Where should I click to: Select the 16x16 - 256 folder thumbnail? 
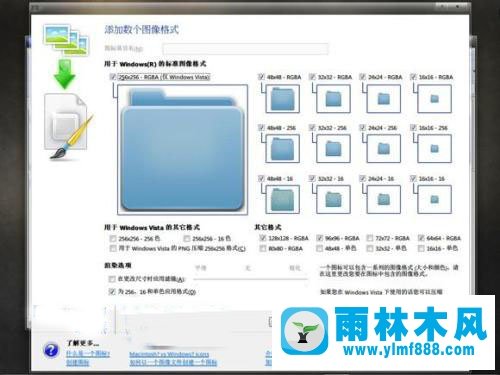pos(434,149)
